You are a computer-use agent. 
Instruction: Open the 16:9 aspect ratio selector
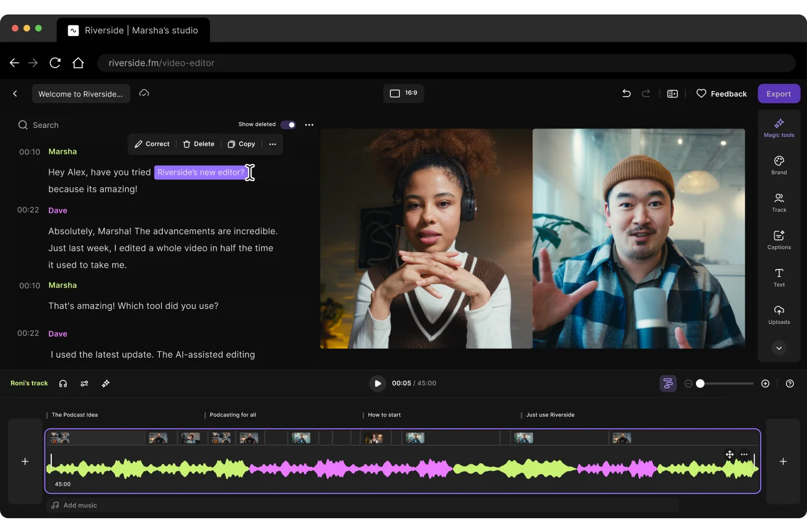403,93
